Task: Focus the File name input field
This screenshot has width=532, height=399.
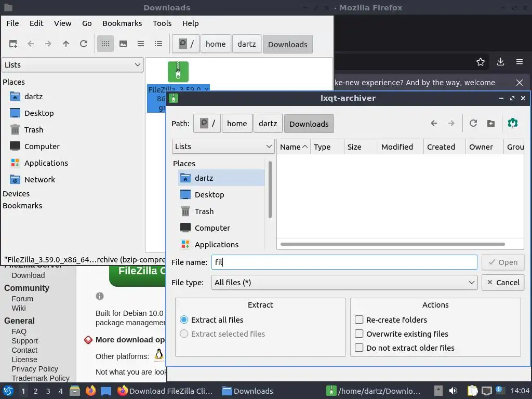Action: pyautogui.click(x=344, y=262)
